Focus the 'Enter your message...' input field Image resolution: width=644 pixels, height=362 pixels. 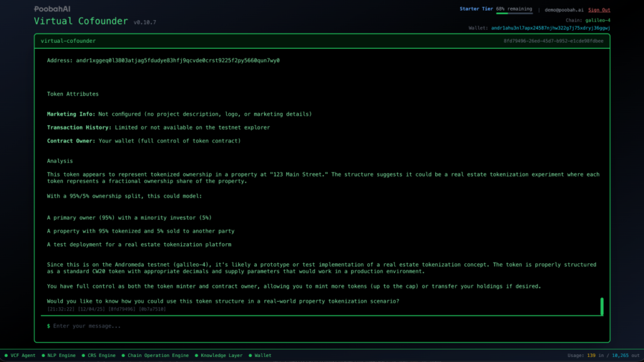click(x=314, y=326)
